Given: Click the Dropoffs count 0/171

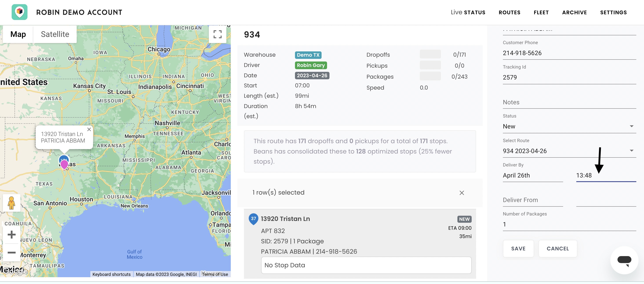Looking at the screenshot, I should [460, 55].
